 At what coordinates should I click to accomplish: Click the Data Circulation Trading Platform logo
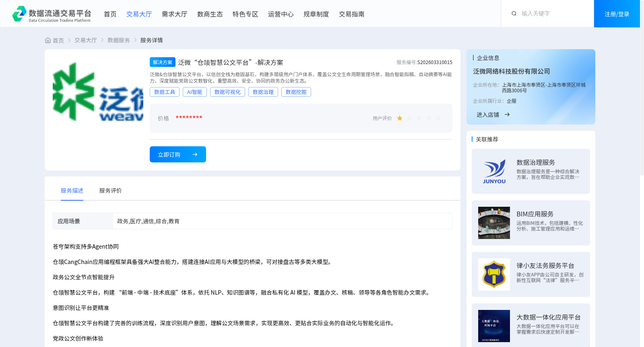click(x=52, y=14)
